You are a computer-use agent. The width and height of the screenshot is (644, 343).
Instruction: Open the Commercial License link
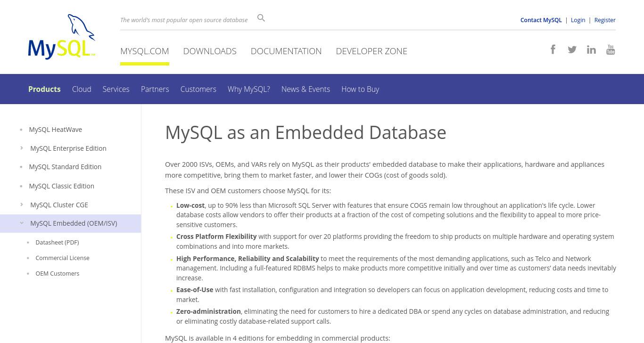click(x=62, y=258)
